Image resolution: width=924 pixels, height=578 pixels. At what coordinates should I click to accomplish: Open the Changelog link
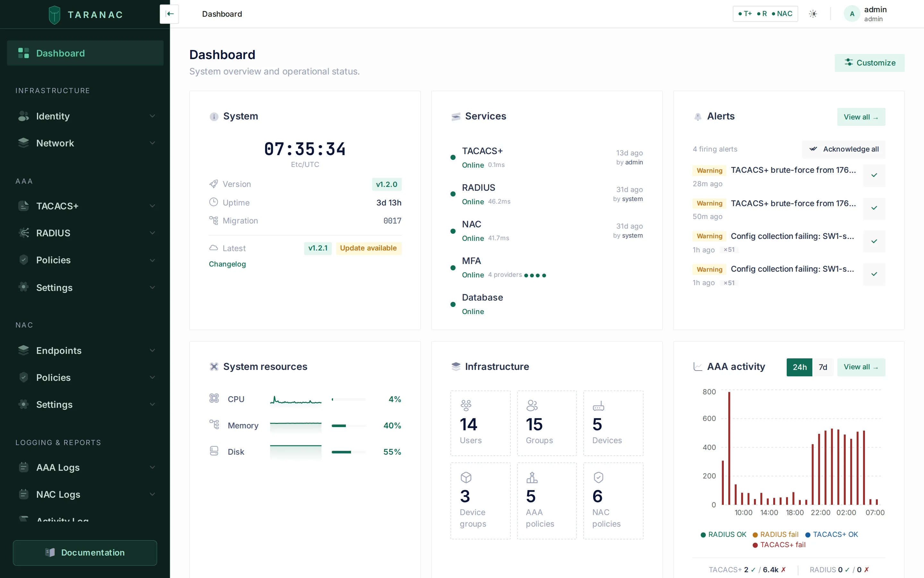click(x=227, y=264)
